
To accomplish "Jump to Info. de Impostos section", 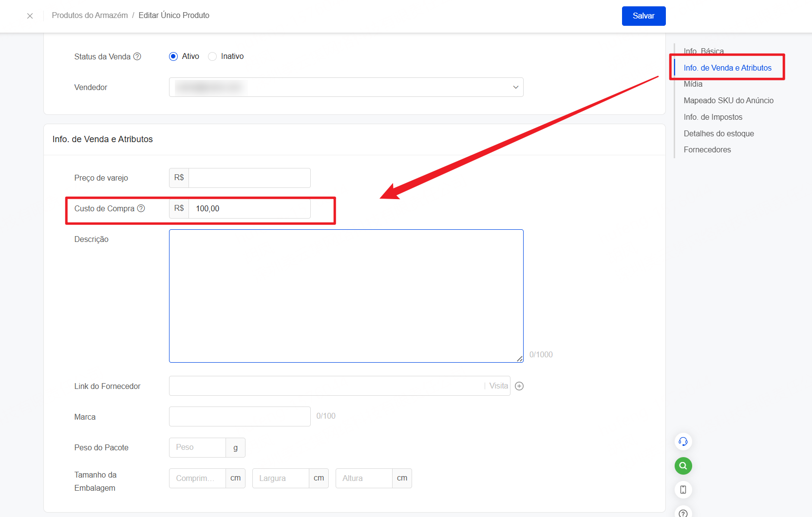I will click(713, 117).
